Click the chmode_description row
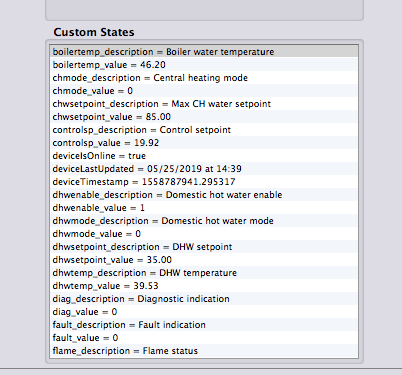Screen dimensions: 402x375 coord(204,78)
